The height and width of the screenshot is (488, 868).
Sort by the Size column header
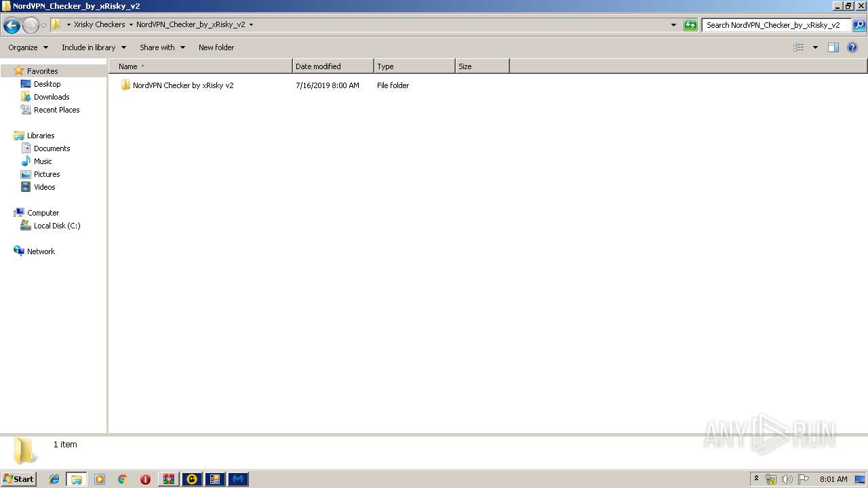click(x=482, y=66)
